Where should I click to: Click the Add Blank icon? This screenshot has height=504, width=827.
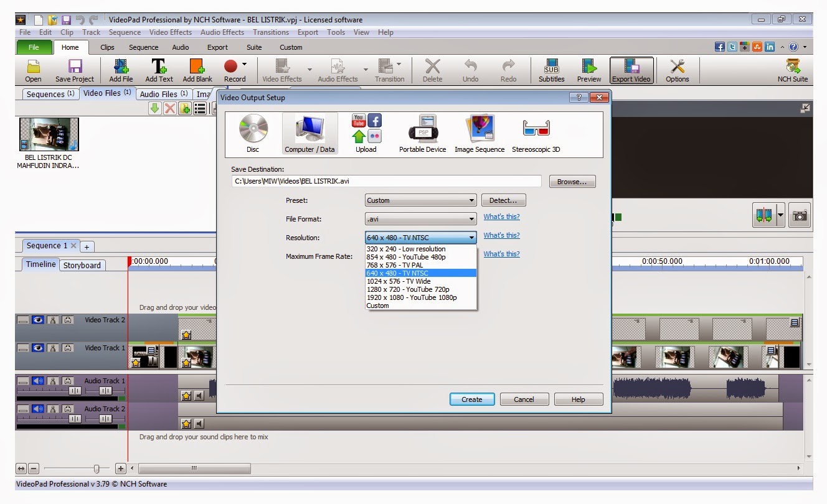coord(197,70)
